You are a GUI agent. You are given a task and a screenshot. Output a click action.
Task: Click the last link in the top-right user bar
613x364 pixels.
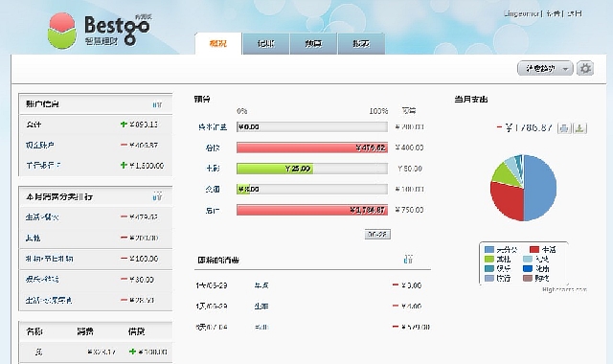click(575, 13)
